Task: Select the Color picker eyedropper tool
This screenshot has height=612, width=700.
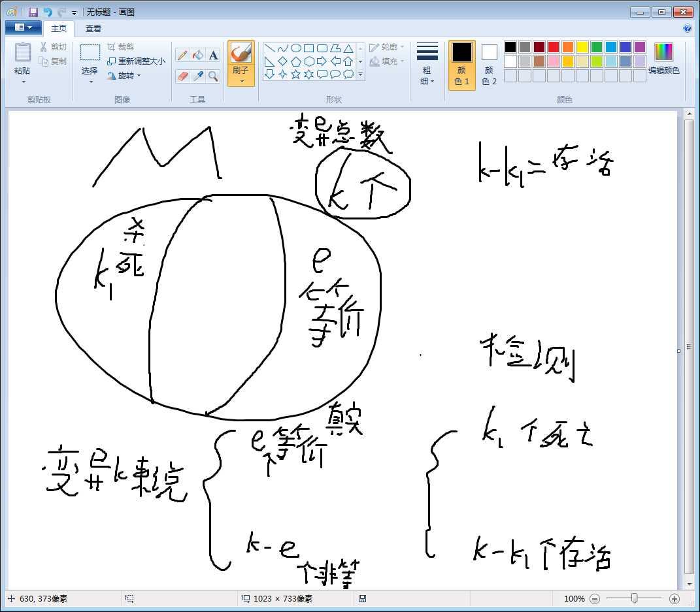Action: (198, 76)
